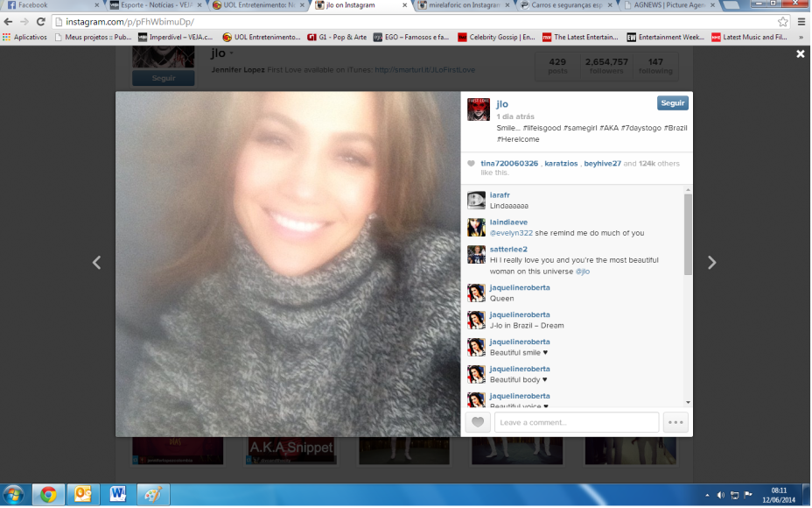Click jlo profile avatar in post header

point(478,109)
